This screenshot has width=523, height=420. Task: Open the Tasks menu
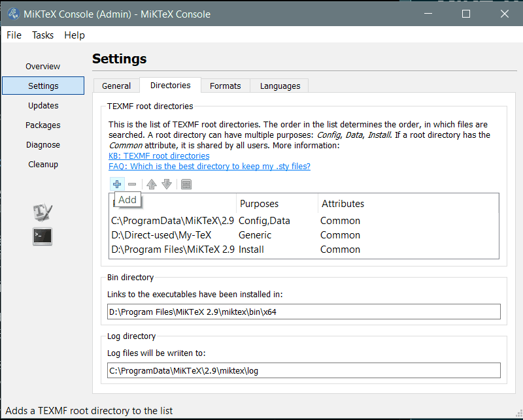(42, 35)
